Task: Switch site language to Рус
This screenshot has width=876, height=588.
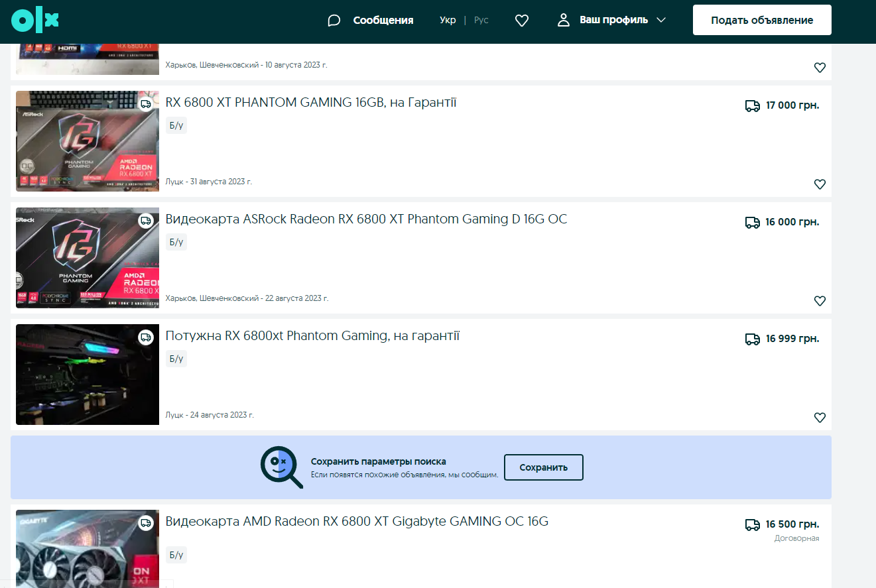Action: click(x=481, y=20)
